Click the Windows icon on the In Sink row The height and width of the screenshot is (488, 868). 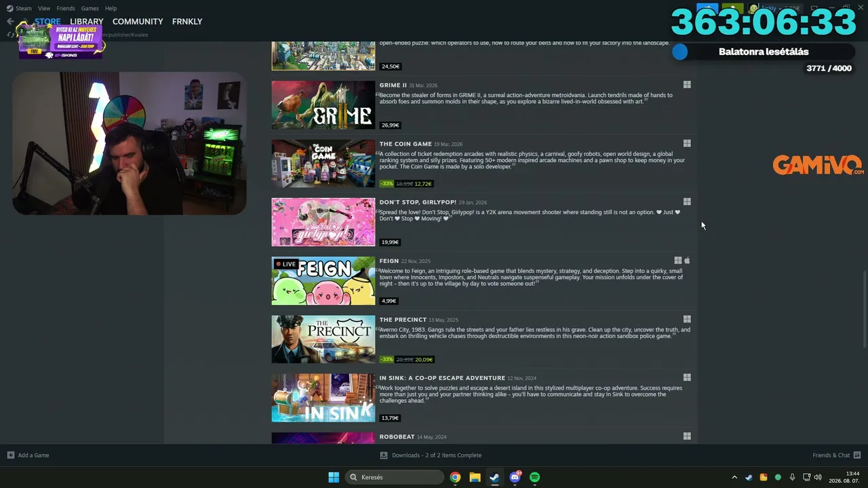coord(687,378)
